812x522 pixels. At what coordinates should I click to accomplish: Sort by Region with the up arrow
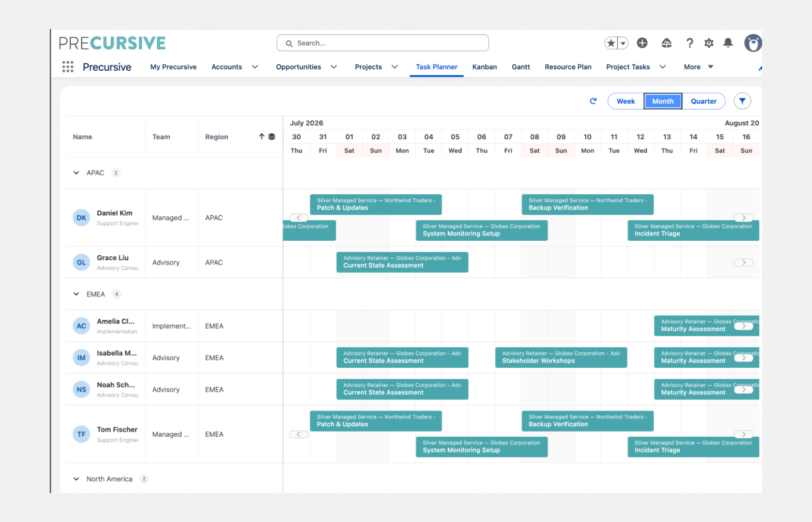(262, 137)
